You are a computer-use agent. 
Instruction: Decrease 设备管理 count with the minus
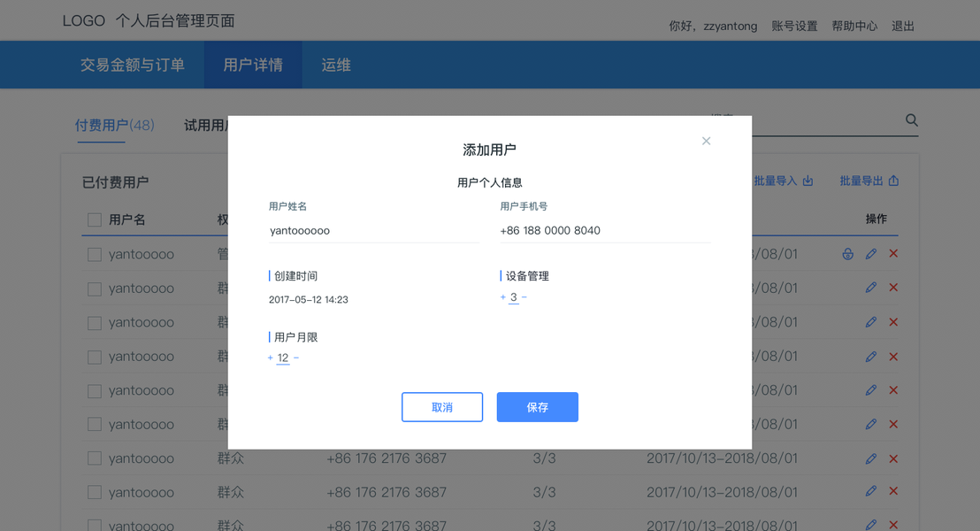(524, 297)
